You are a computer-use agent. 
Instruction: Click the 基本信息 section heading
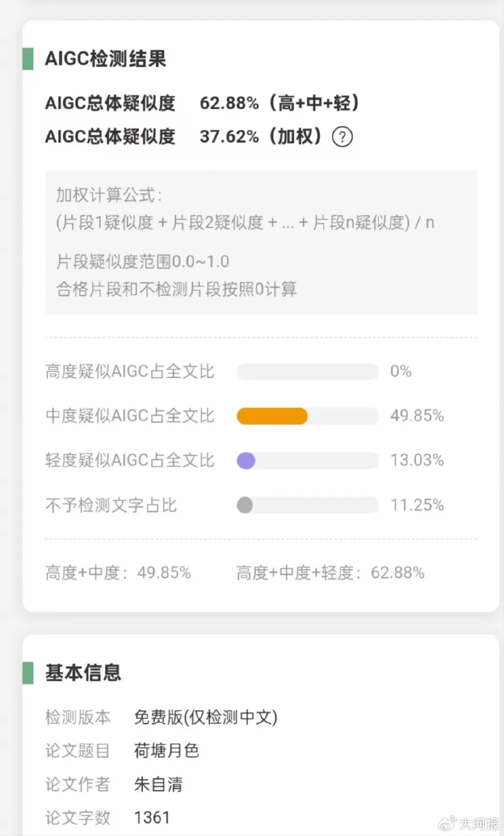pyautogui.click(x=83, y=673)
